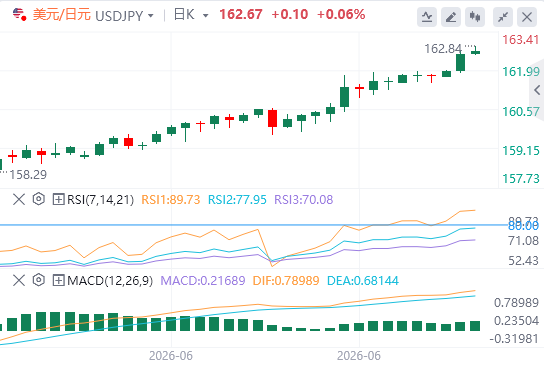
Task: Open the 日K timeframe dropdown
Action: [191, 15]
